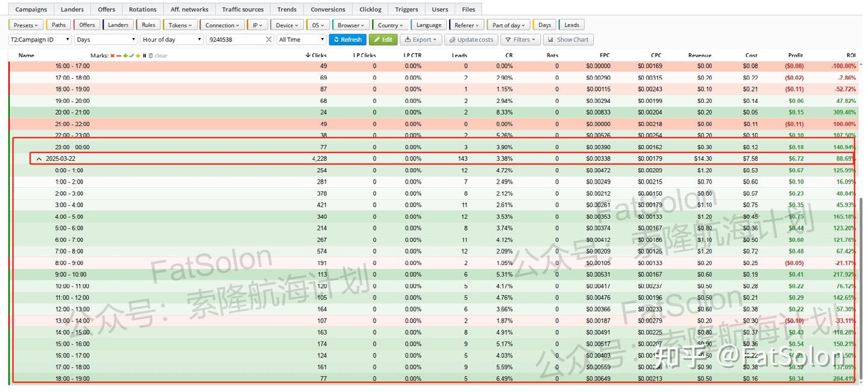The image size is (868, 392).
Task: Show Chart via the bar chart icon
Action: tap(552, 39)
